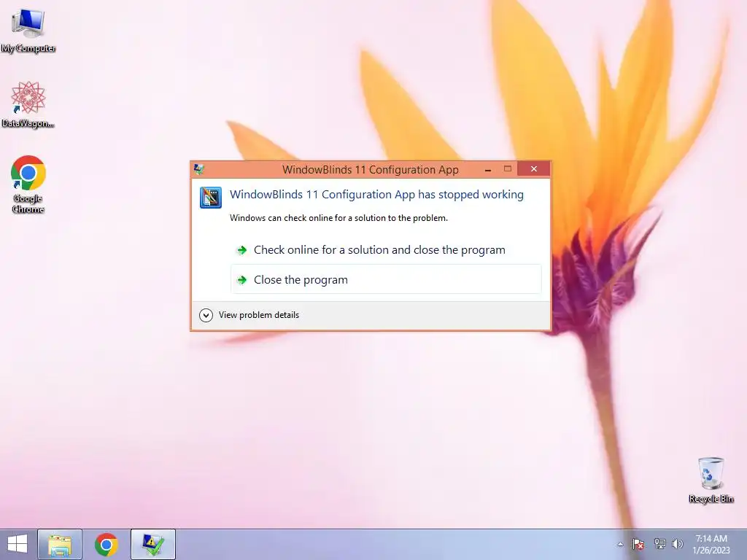
Task: Open the Windows Start button
Action: [18, 544]
